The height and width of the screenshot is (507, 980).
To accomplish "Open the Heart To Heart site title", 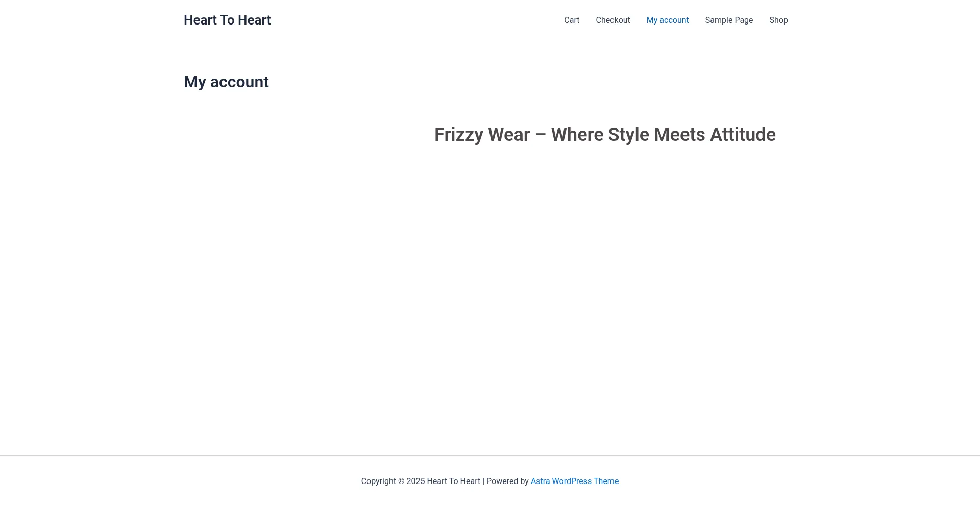I will (227, 20).
